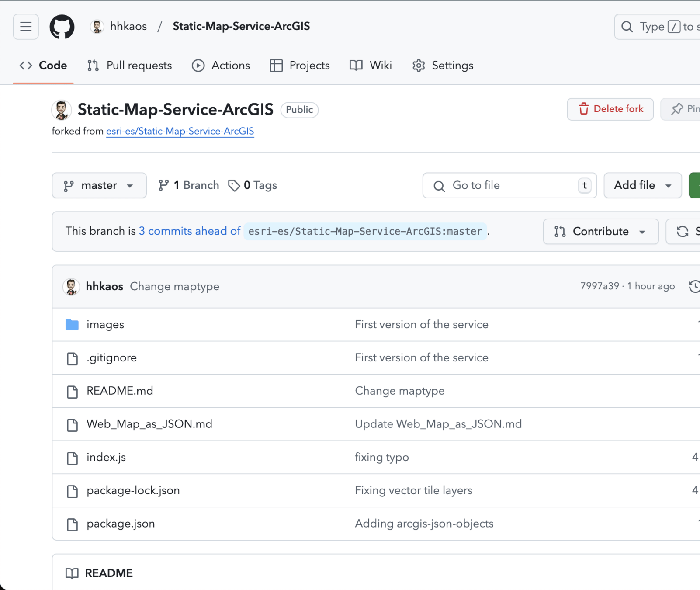Open the images folder
The height and width of the screenshot is (590, 700).
click(x=105, y=324)
